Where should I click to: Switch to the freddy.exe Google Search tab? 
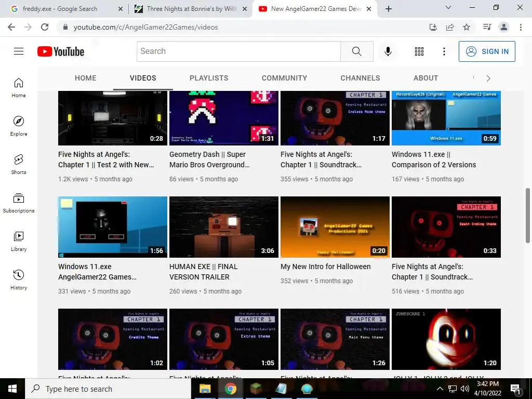60,9
